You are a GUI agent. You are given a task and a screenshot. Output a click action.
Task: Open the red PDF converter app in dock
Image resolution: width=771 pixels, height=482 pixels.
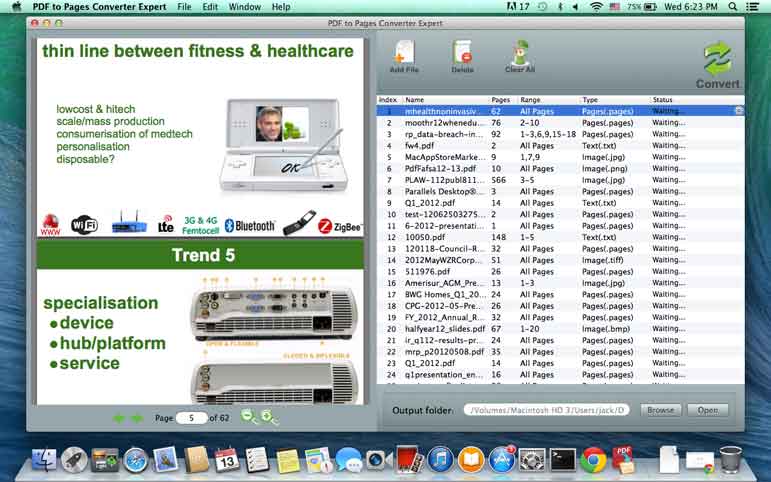coord(623,460)
